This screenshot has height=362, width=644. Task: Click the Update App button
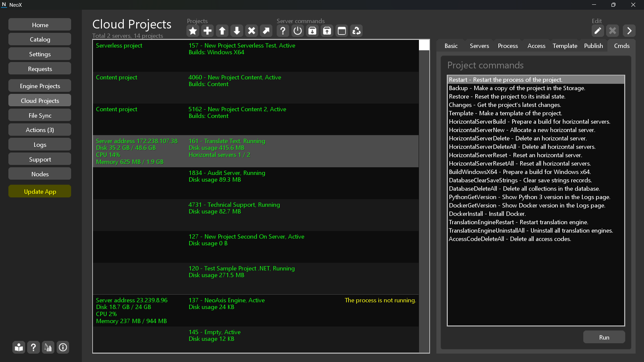(x=40, y=191)
